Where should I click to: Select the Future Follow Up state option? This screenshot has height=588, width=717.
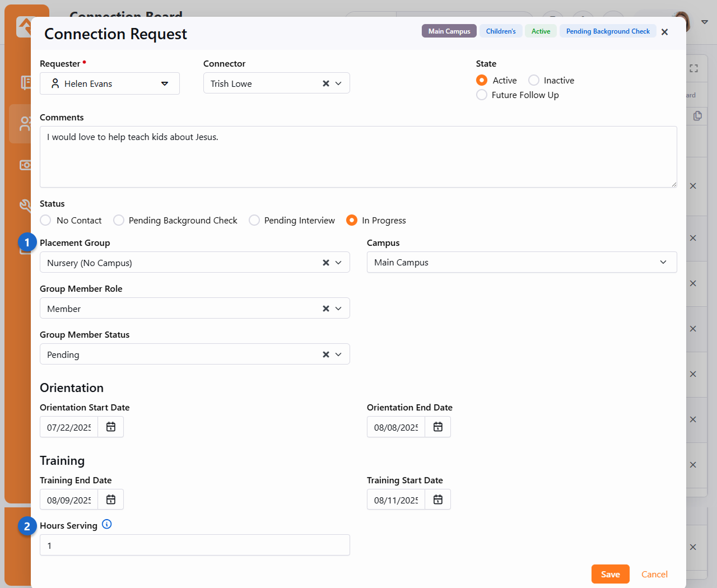coord(482,95)
